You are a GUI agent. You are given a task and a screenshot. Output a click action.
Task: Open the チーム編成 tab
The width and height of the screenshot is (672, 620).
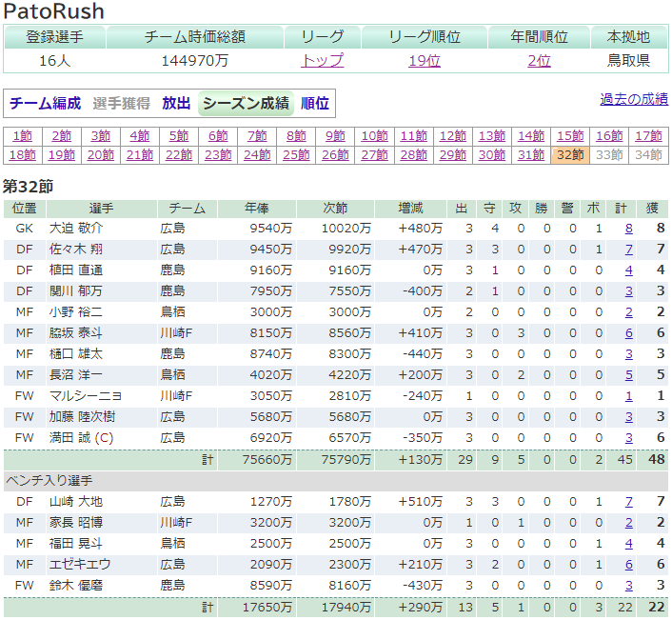coord(45,103)
